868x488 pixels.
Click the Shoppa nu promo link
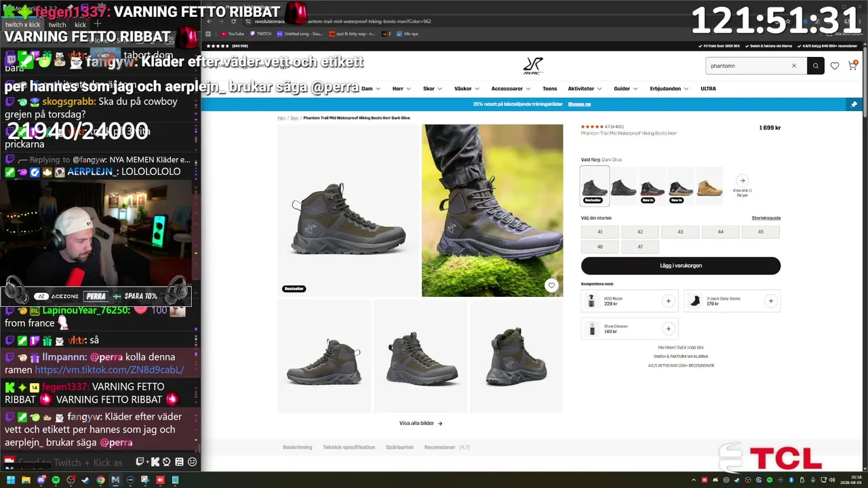click(x=580, y=104)
